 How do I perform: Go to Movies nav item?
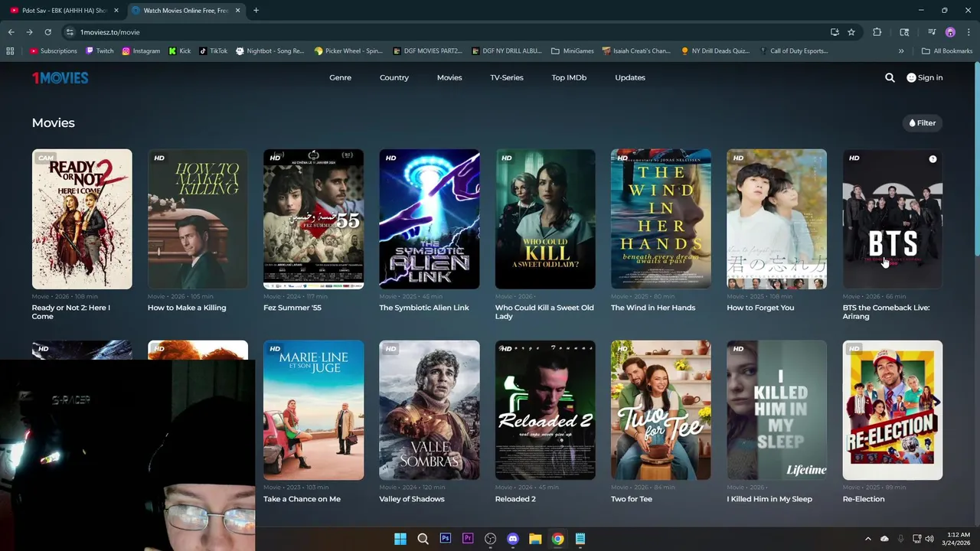(449, 77)
